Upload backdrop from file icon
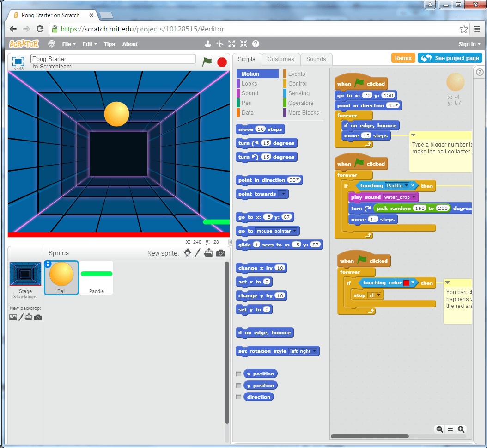The image size is (487, 448). pyautogui.click(x=28, y=317)
